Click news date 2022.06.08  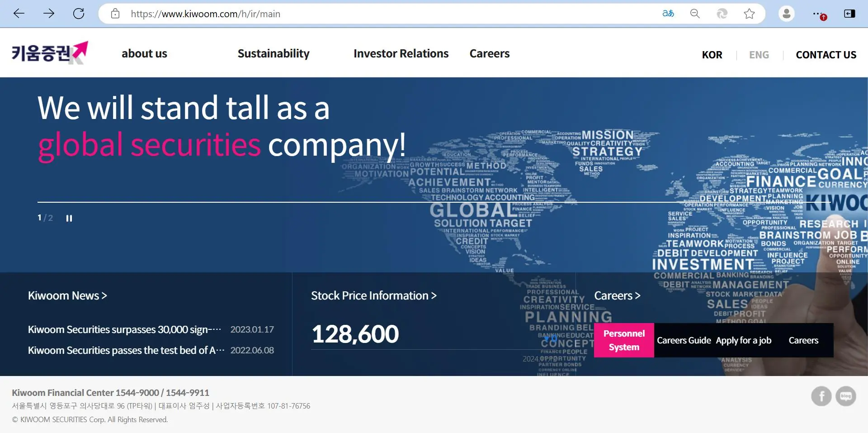[252, 350]
